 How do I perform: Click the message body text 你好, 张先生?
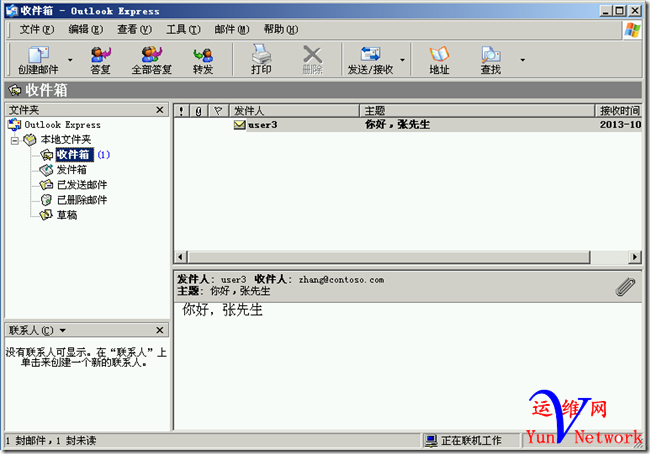[223, 310]
